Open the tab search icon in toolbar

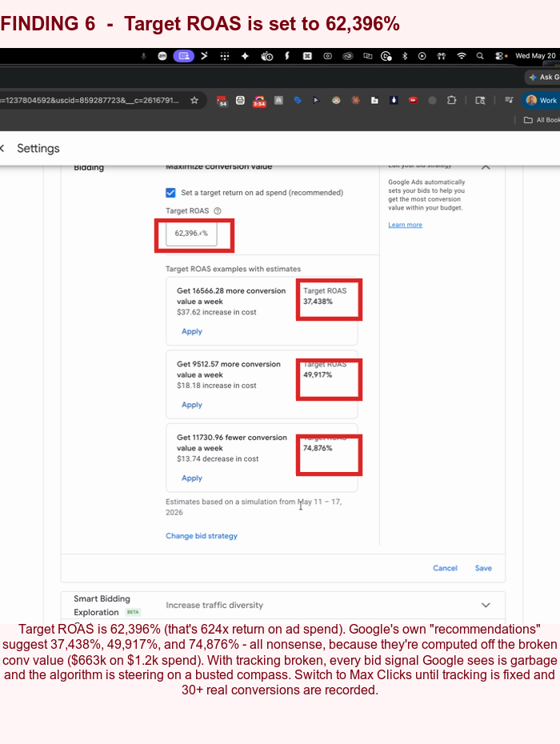[x=480, y=100]
